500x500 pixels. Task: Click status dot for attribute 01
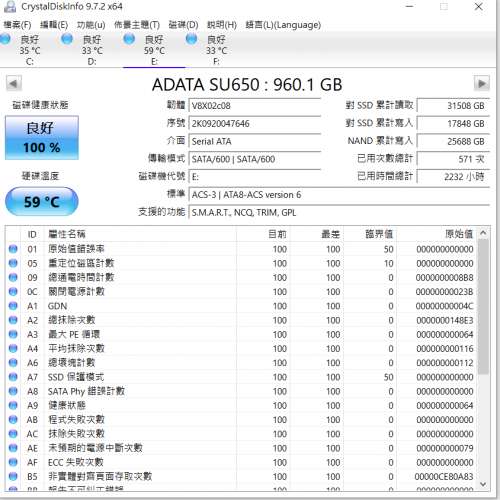click(13, 249)
